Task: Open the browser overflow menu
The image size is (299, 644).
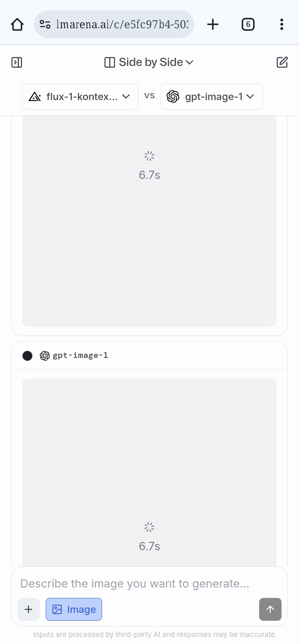Action: pyautogui.click(x=282, y=24)
